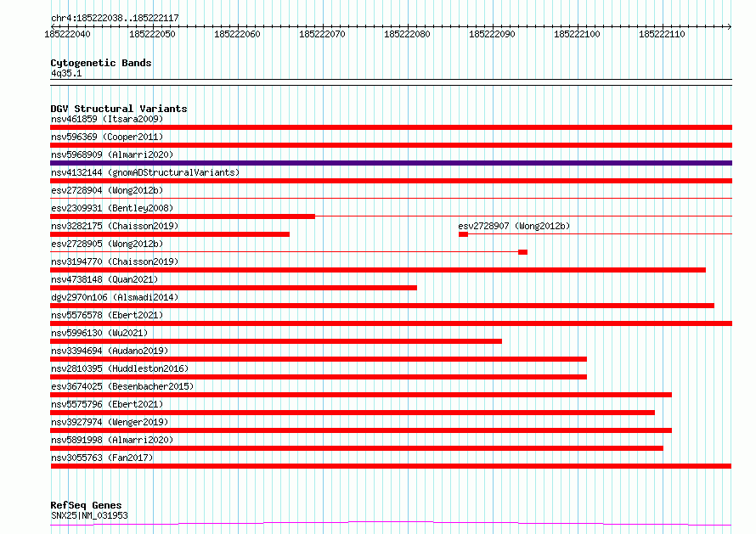Click ruler position 185222070
Image resolution: width=756 pixels, height=534 pixels.
coord(322,34)
